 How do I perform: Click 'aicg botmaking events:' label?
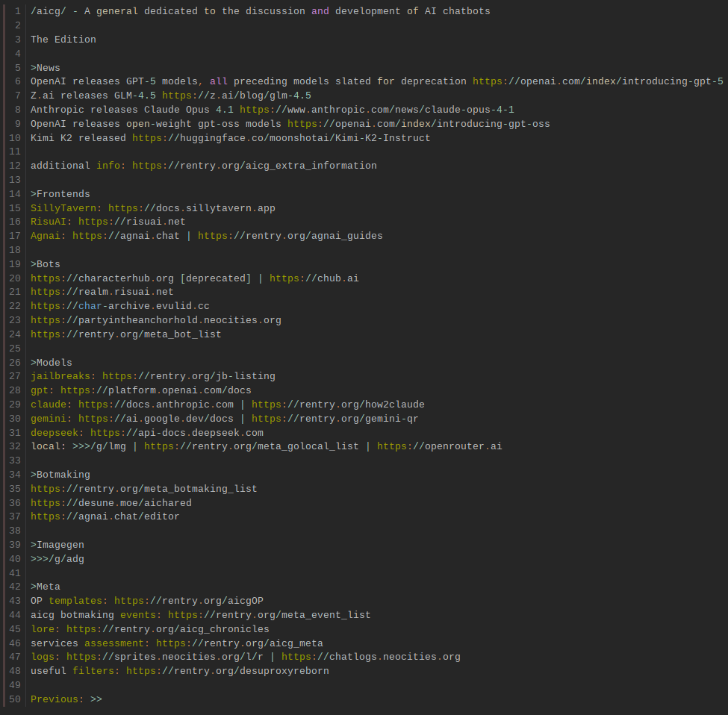pos(96,615)
